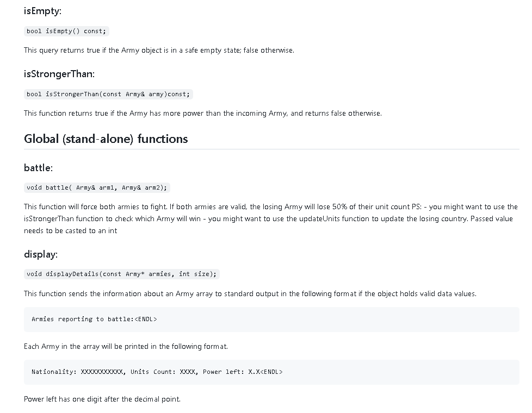Click the sentence about safe empty state
This screenshot has height=413, width=532.
point(159,50)
